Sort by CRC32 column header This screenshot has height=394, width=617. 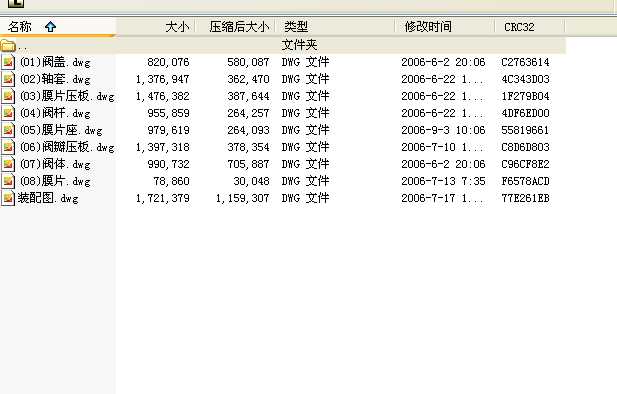click(519, 27)
